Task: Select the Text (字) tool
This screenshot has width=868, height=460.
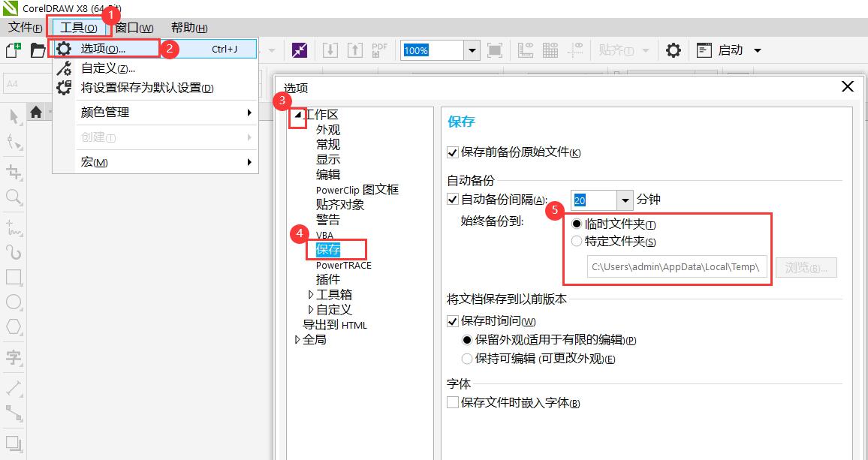Action: 14,357
